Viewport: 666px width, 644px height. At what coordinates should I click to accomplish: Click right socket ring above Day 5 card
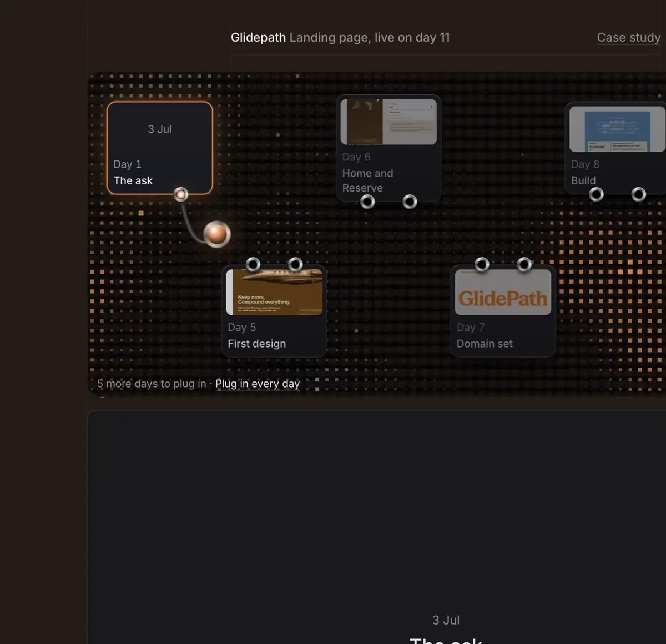click(295, 264)
